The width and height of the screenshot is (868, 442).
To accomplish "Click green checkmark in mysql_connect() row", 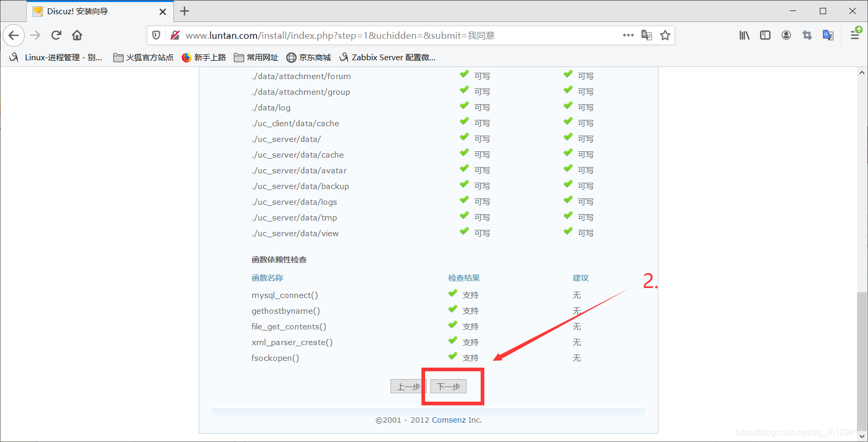I will pyautogui.click(x=453, y=293).
